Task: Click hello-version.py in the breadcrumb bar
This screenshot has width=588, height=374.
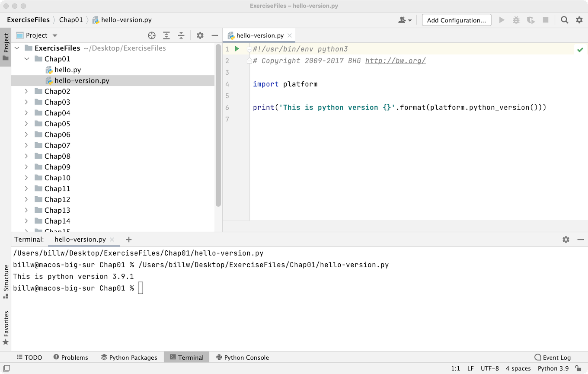Action: coord(122,20)
